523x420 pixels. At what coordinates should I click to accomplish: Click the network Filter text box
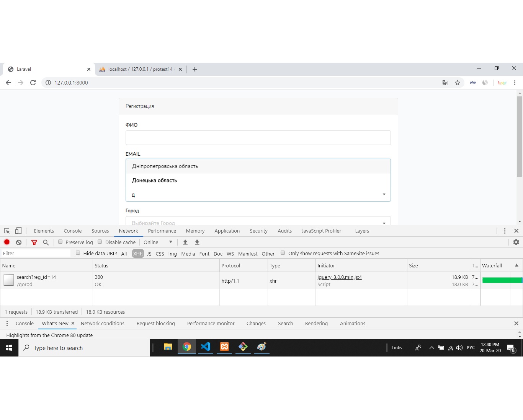tap(36, 253)
